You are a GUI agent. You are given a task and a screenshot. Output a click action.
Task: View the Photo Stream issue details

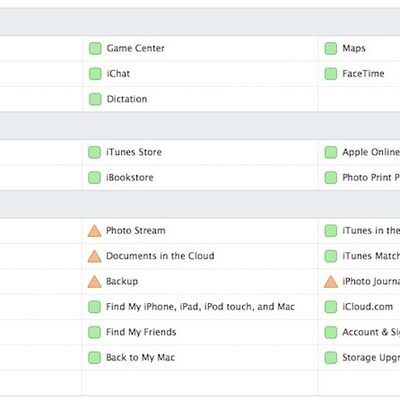pos(135,230)
